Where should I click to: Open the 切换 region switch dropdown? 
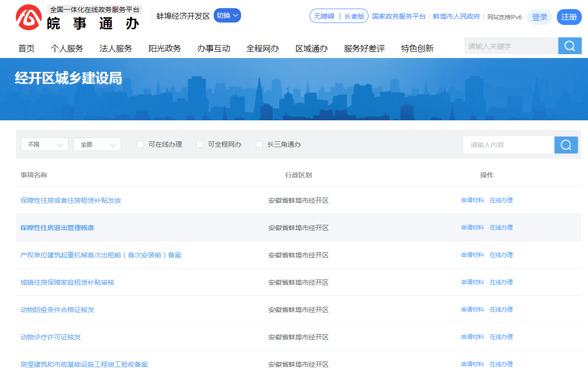coord(227,15)
